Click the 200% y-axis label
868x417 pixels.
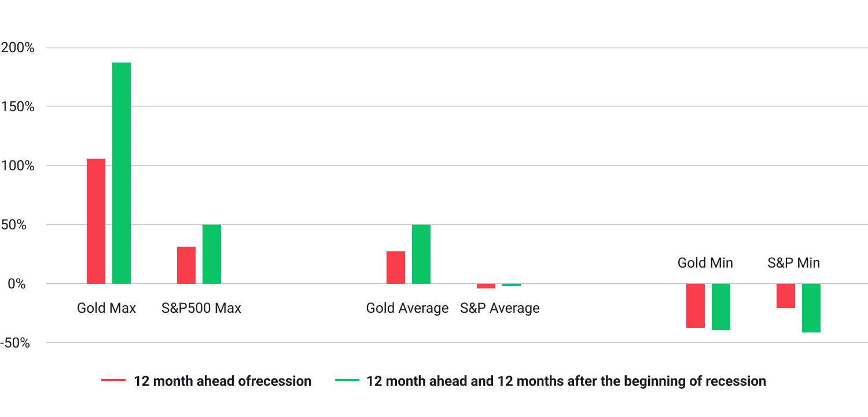pyautogui.click(x=17, y=47)
